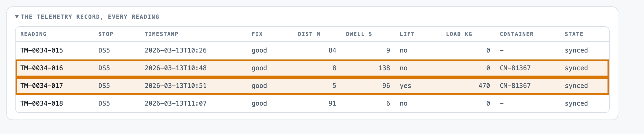The height and width of the screenshot is (134, 644).
Task: Click the DIST M column header
Action: [309, 34]
